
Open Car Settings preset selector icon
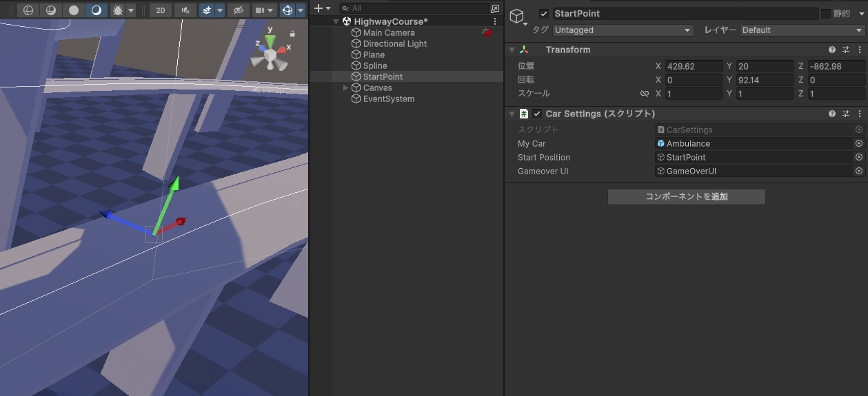coord(846,114)
